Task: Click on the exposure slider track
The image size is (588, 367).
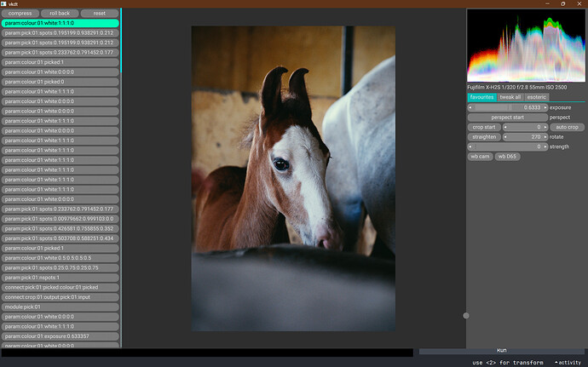Action: 508,107
